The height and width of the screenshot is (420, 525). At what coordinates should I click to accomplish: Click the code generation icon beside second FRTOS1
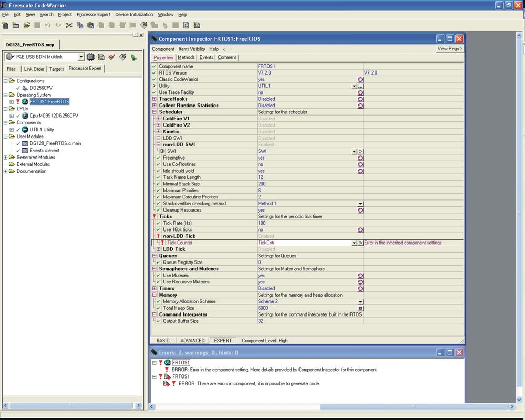(x=168, y=376)
